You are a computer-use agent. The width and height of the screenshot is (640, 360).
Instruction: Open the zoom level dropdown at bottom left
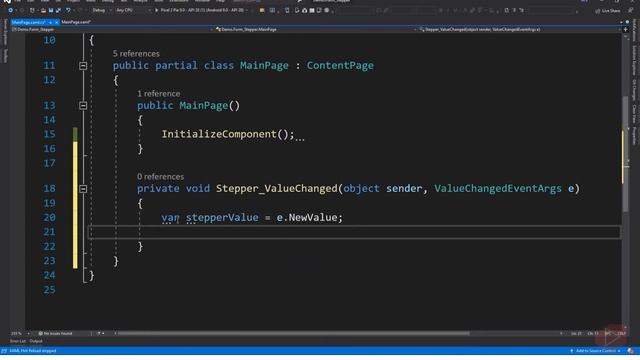[20, 333]
